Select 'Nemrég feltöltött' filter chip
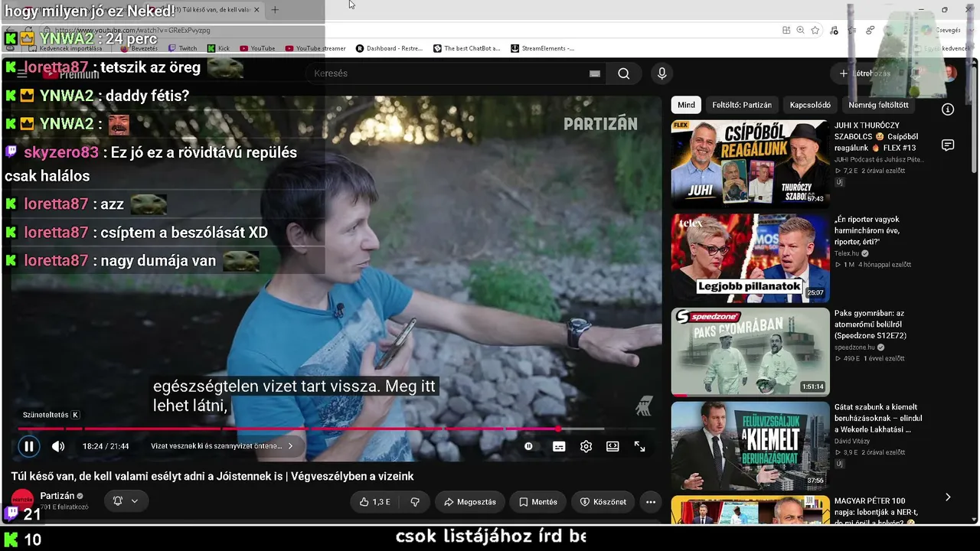The width and height of the screenshot is (980, 551). point(878,105)
